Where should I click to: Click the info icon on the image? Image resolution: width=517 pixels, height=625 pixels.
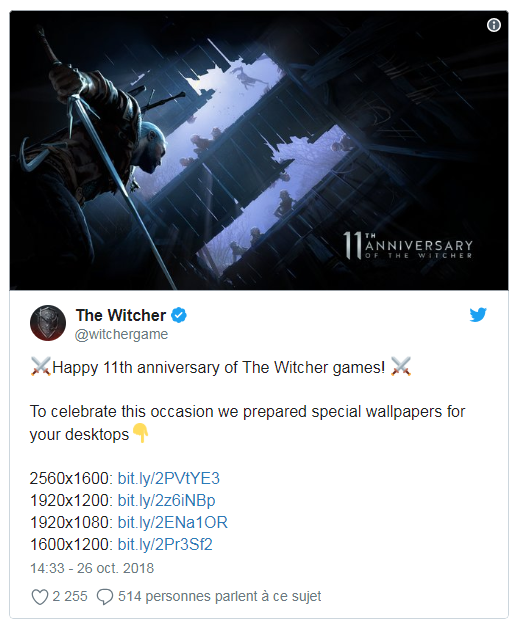pos(493,26)
